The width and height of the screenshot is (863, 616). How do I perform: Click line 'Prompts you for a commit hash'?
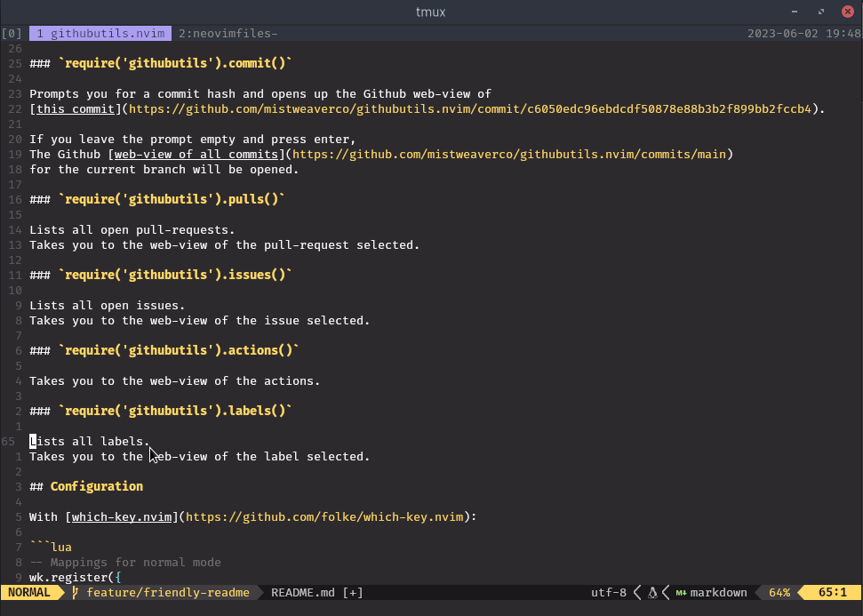pos(260,94)
